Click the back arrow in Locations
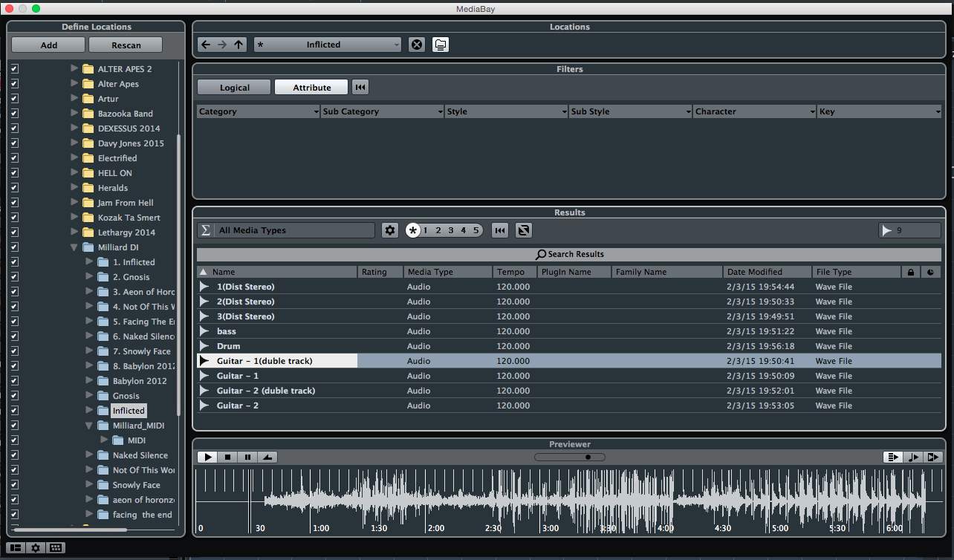 tap(206, 45)
